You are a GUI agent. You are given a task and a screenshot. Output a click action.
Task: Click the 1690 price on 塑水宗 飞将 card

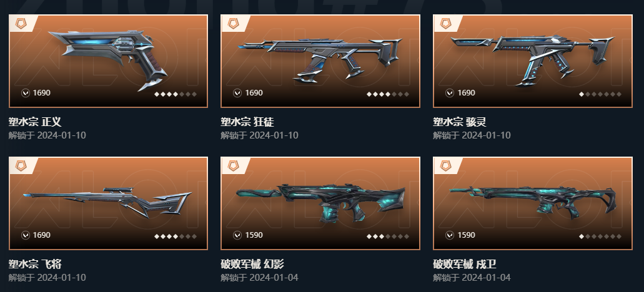click(41, 235)
